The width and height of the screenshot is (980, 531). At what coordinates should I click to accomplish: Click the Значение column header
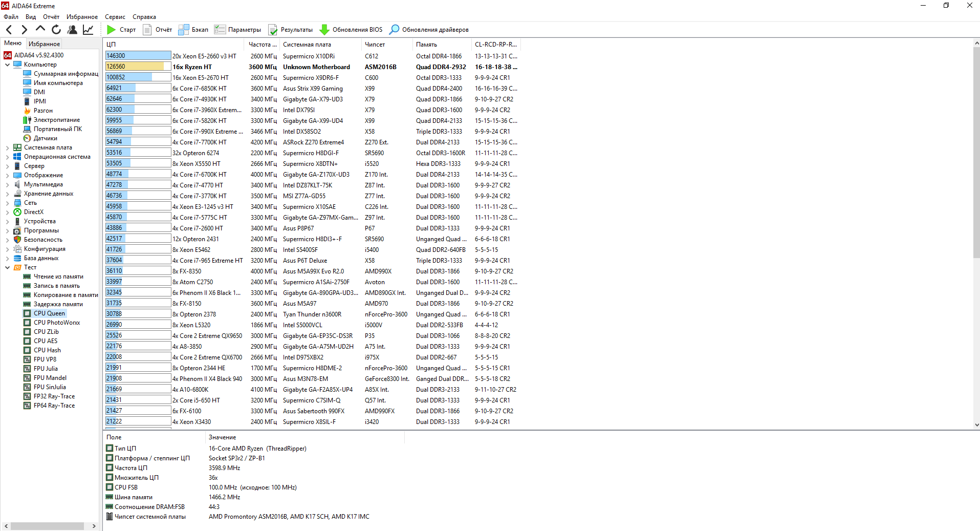tap(304, 437)
